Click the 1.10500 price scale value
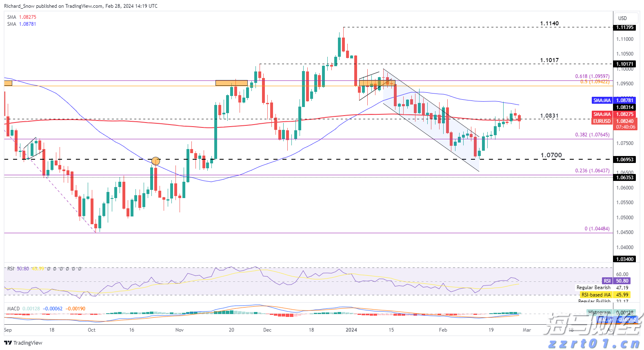The height and width of the screenshot is (350, 644). (625, 54)
